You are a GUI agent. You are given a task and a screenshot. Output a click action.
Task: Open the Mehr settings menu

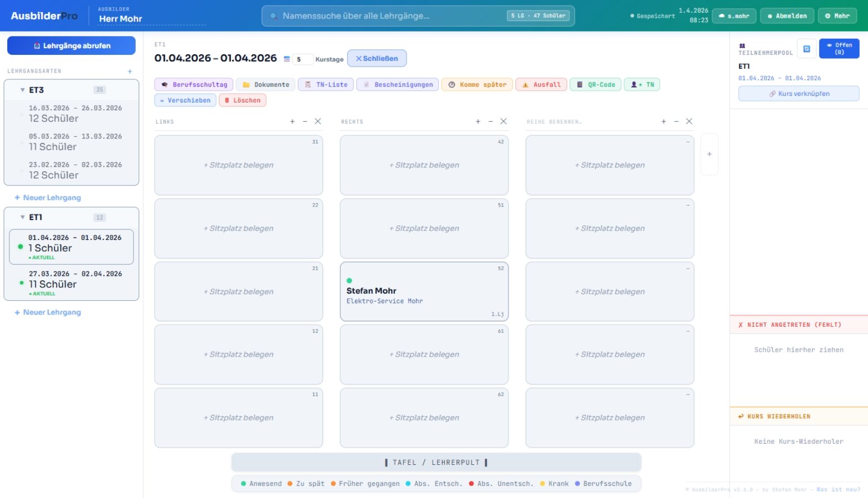pyautogui.click(x=837, y=16)
